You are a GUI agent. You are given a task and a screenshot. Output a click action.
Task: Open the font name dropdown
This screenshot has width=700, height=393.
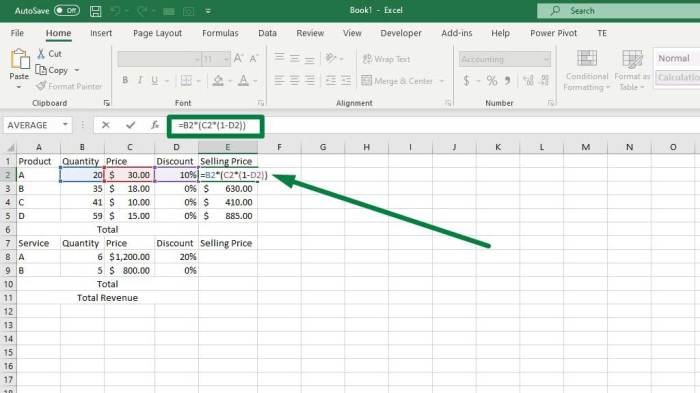[x=197, y=59]
